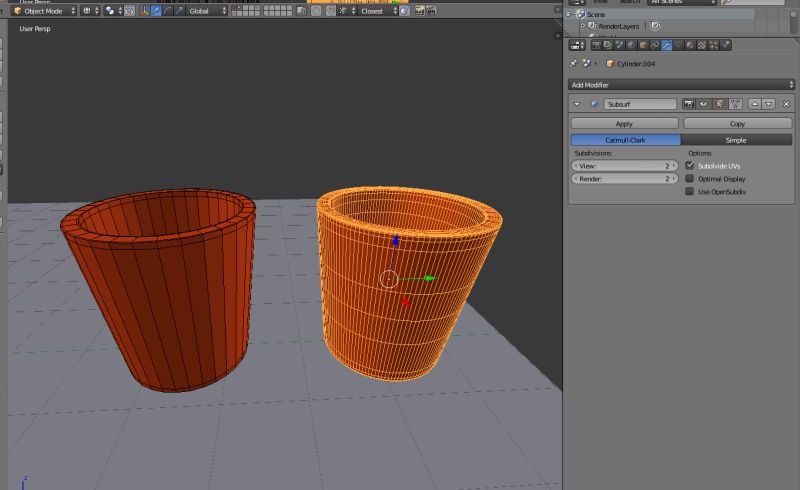The image size is (800, 490).
Task: Collapse the Subsurf modifier panel
Action: click(x=577, y=104)
